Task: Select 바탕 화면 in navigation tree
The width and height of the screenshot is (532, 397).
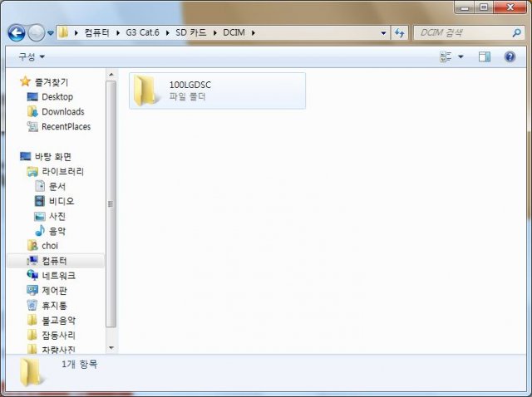Action: pyautogui.click(x=53, y=157)
